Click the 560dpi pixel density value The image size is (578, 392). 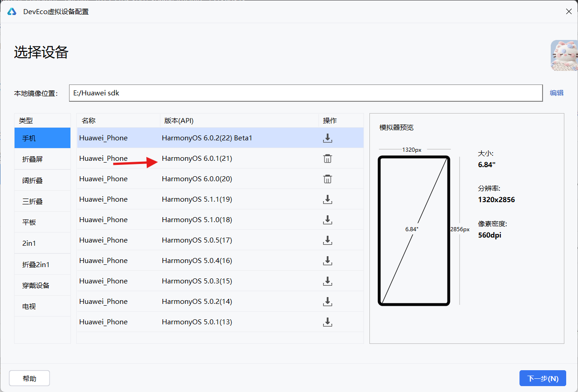[x=490, y=235]
